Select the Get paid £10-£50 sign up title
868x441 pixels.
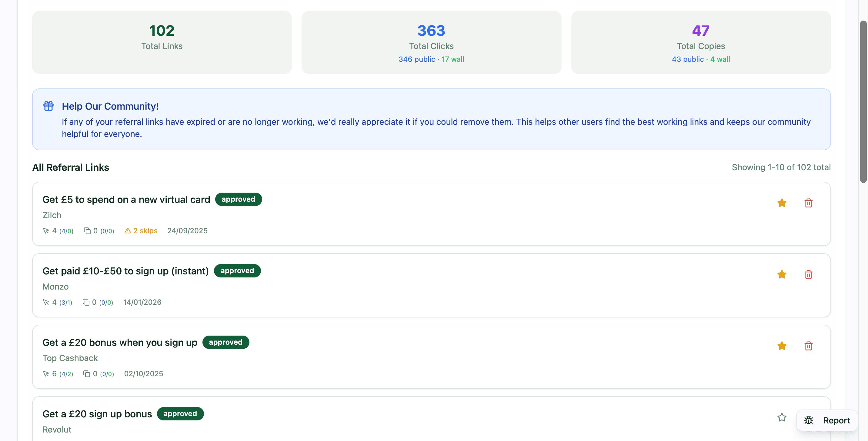[x=126, y=271]
